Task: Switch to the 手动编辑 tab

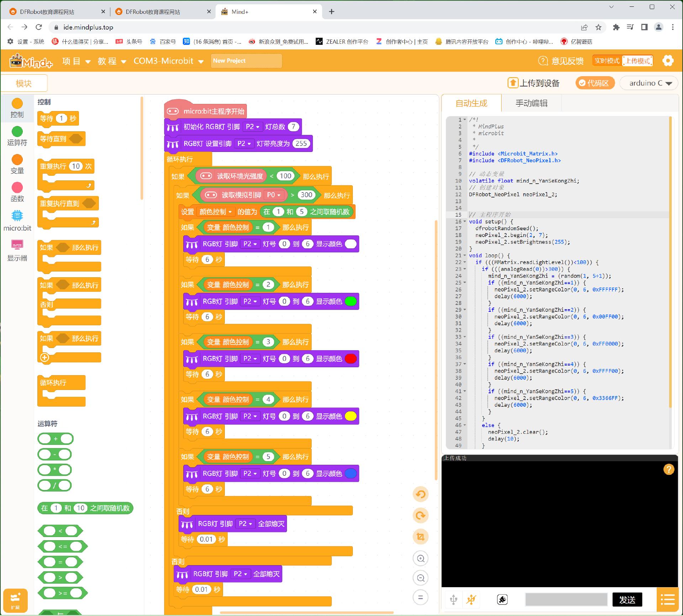Action: (x=531, y=103)
